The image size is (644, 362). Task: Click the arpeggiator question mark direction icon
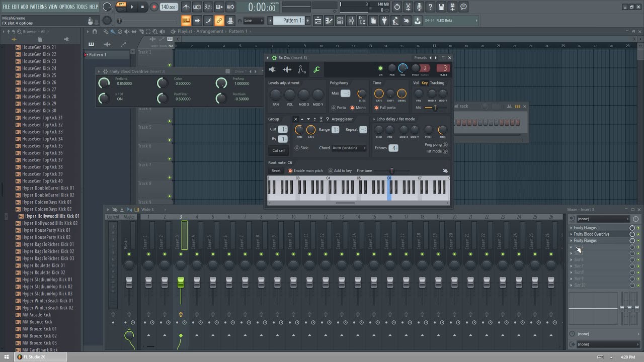[x=328, y=119]
